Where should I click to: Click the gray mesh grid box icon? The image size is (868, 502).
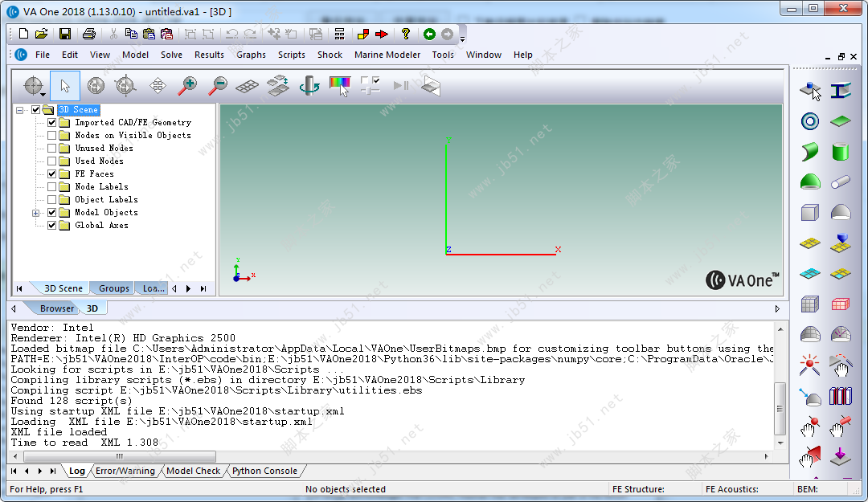coord(810,304)
